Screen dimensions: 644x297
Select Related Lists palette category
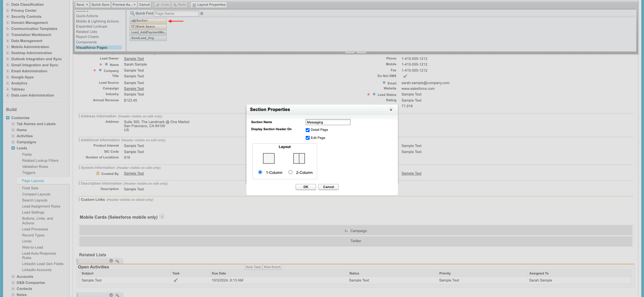(87, 32)
